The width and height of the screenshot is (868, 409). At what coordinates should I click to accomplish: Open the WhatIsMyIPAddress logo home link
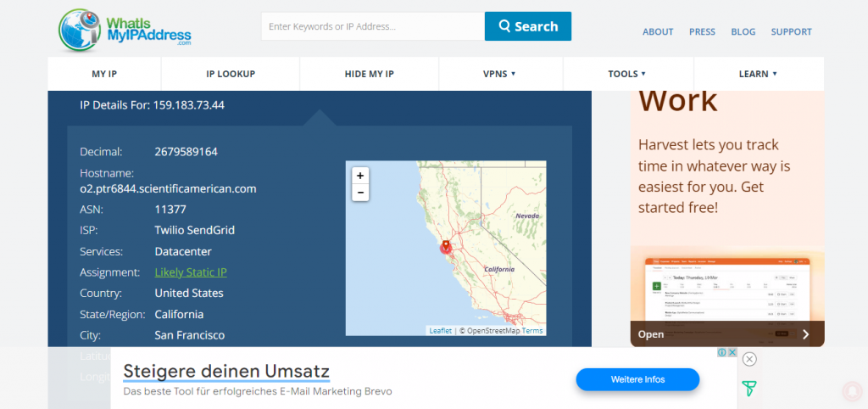pos(125,30)
